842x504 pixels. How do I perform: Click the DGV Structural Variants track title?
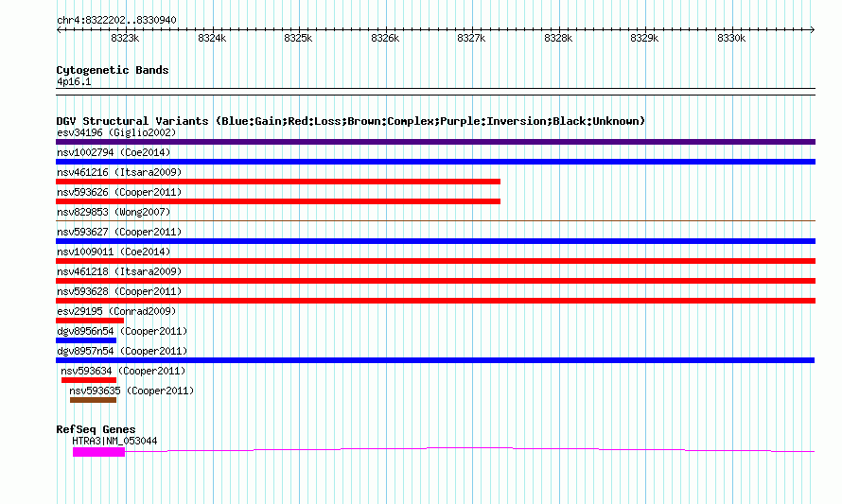point(351,121)
